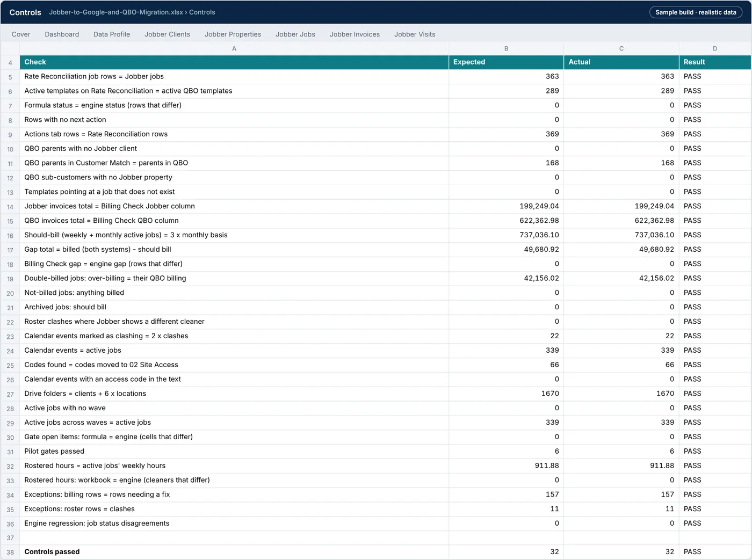Image resolution: width=752 pixels, height=560 pixels.
Task: Select row 5 number header
Action: (x=10, y=77)
